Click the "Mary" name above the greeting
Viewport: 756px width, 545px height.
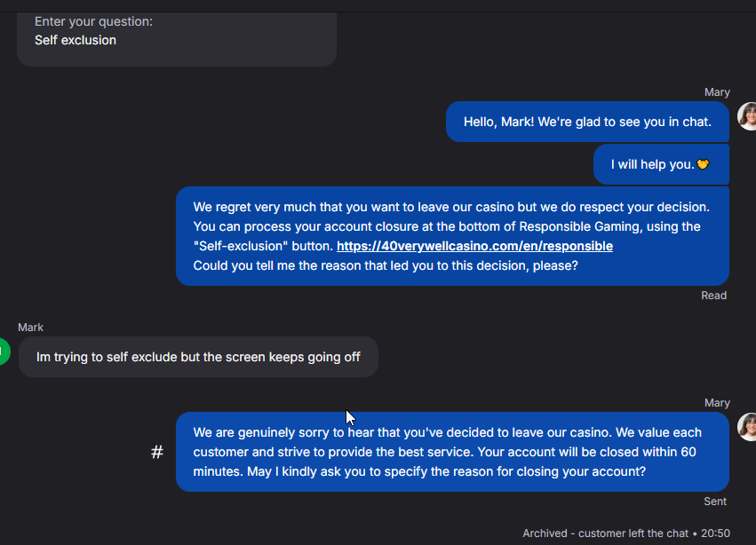(717, 92)
